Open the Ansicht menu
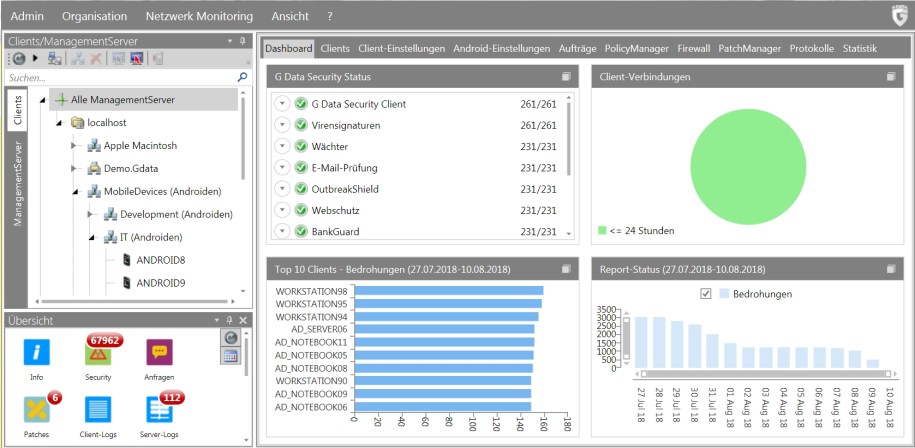This screenshot has width=915, height=448. click(290, 16)
